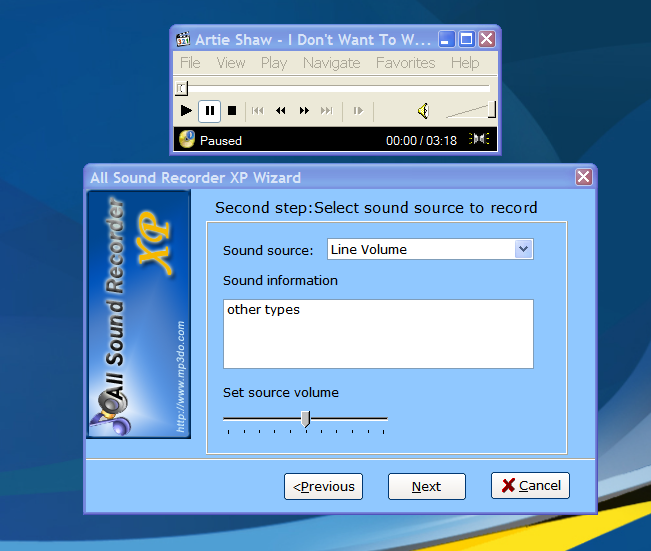This screenshot has width=651, height=551.
Task: Click the Pause button in media player
Action: point(209,111)
